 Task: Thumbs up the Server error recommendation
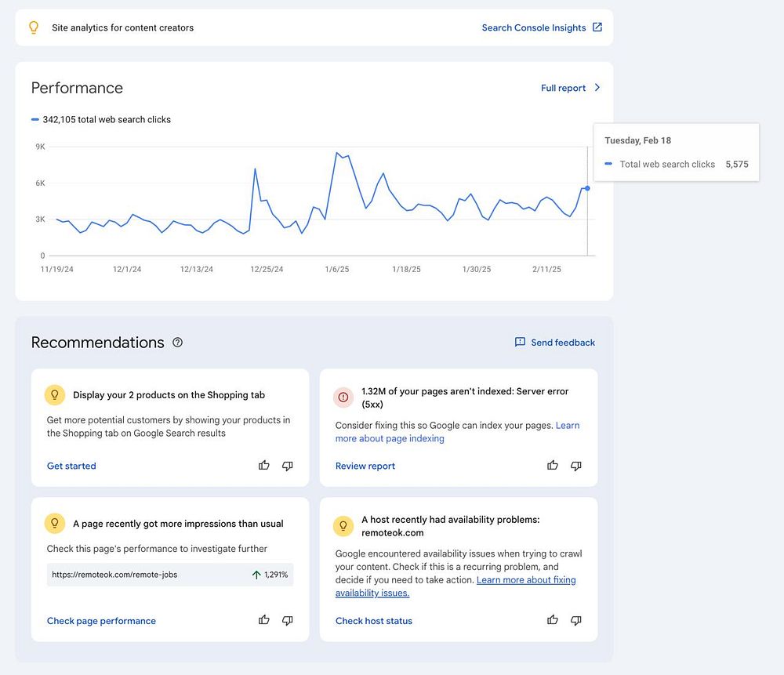[553, 466]
